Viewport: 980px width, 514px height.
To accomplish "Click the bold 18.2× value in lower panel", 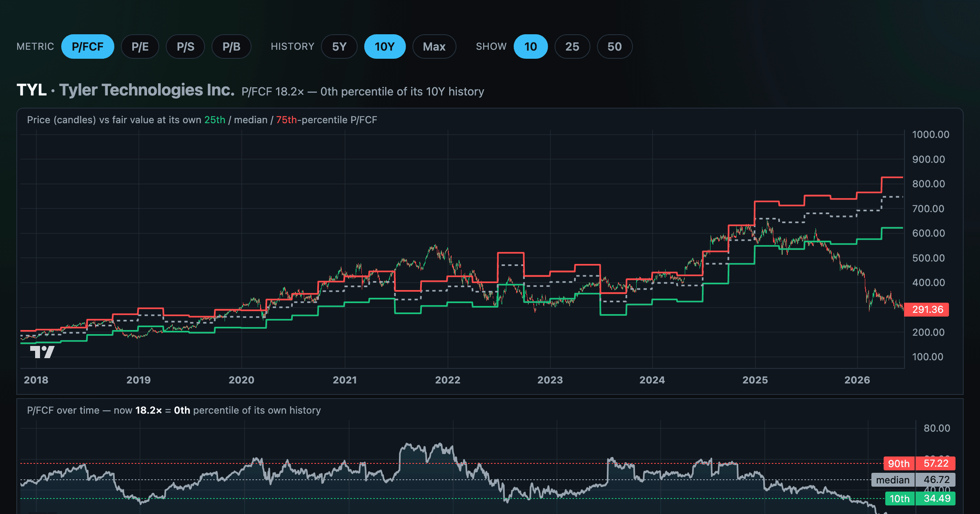I will (149, 410).
